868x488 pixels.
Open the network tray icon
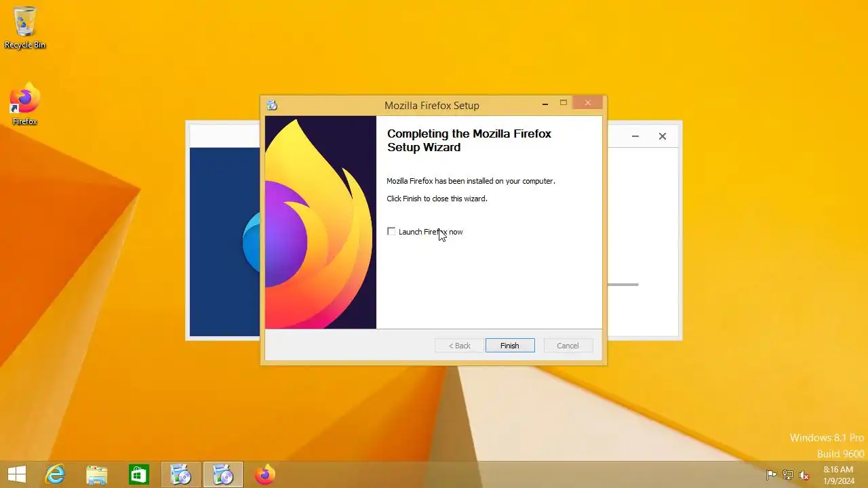click(788, 475)
